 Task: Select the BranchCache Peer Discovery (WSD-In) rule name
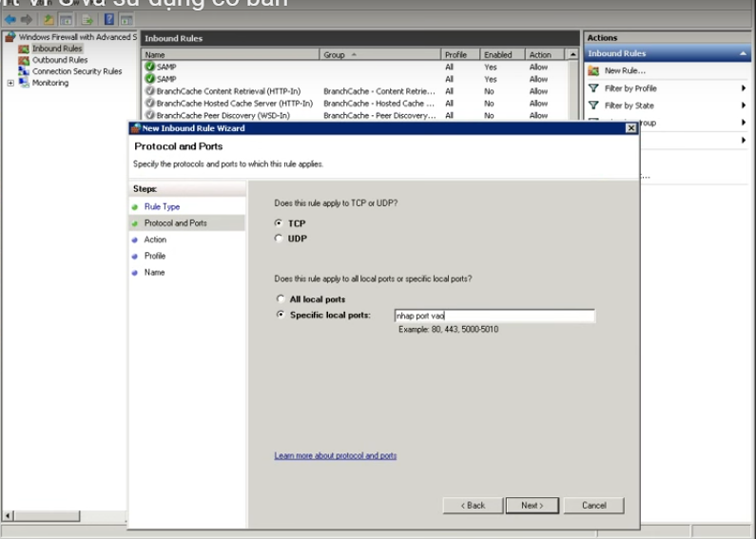(x=223, y=115)
